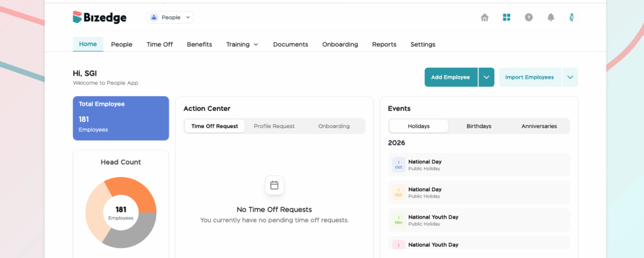Switch to the Benefits tab

pyautogui.click(x=199, y=44)
